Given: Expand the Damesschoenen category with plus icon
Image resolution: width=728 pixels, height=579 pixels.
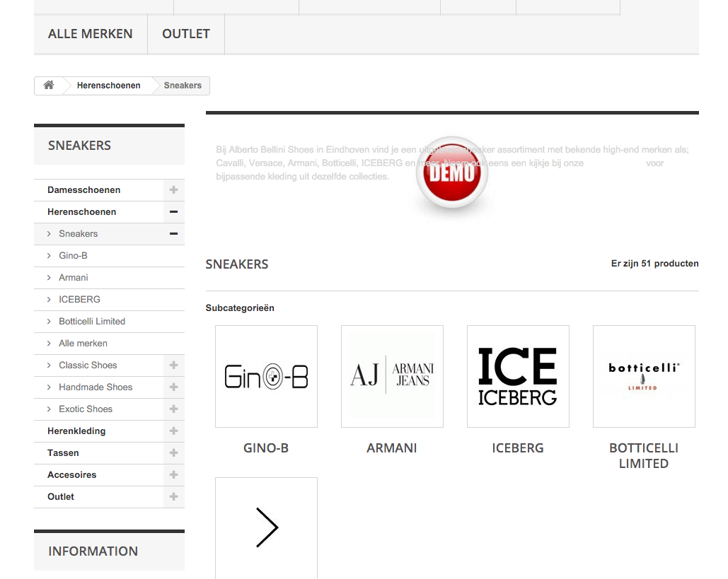Looking at the screenshot, I should pyautogui.click(x=173, y=189).
